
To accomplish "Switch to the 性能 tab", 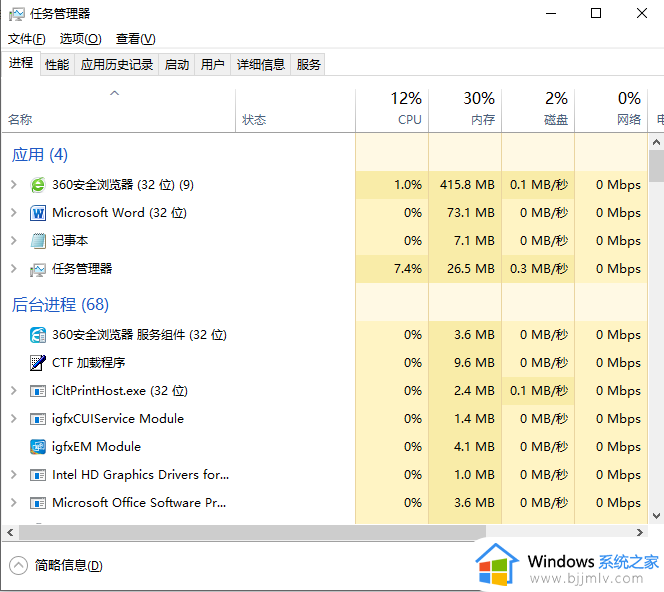I will pyautogui.click(x=57, y=65).
